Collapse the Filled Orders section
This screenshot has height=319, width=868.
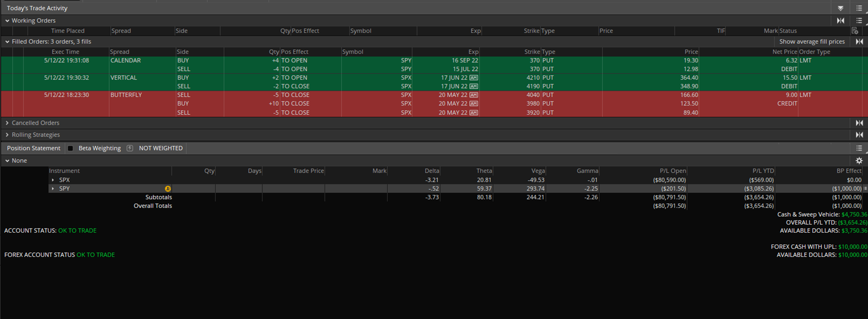coord(7,42)
